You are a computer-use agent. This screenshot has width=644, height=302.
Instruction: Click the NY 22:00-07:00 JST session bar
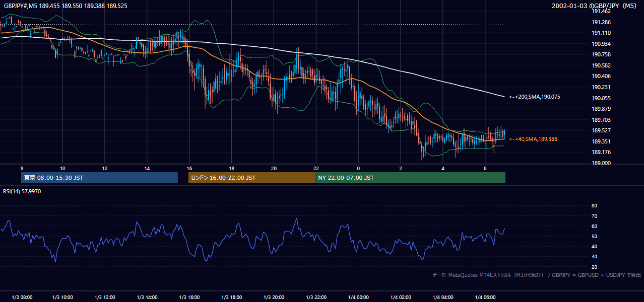pos(410,178)
